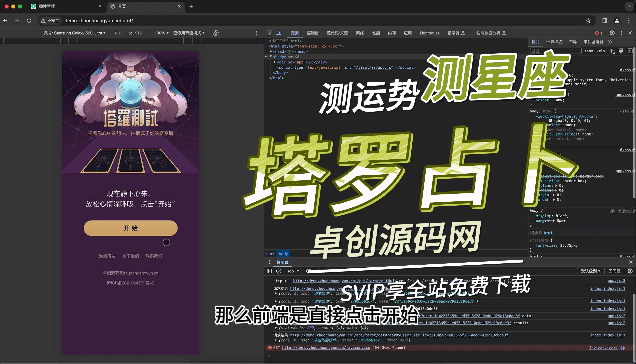
Task: Toggle .cls element classes panel
Action: [601, 51]
